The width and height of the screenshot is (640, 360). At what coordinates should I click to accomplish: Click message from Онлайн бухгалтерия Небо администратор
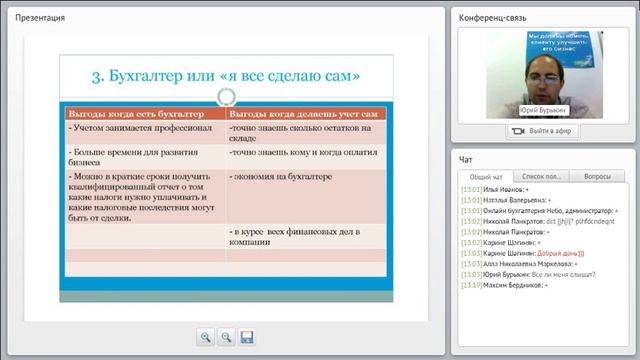point(540,211)
